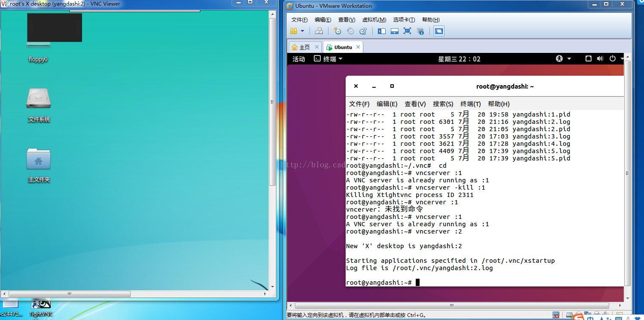This screenshot has width=644, height=320.
Task: Click the text 'New 'X' desktop is yangdashi:2'
Action: (404, 246)
